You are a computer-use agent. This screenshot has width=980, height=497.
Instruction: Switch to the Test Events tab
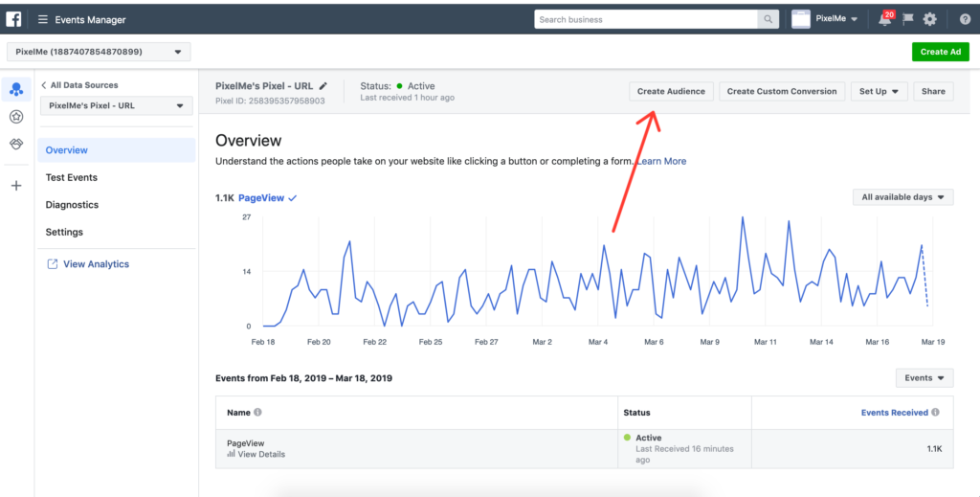(x=72, y=177)
